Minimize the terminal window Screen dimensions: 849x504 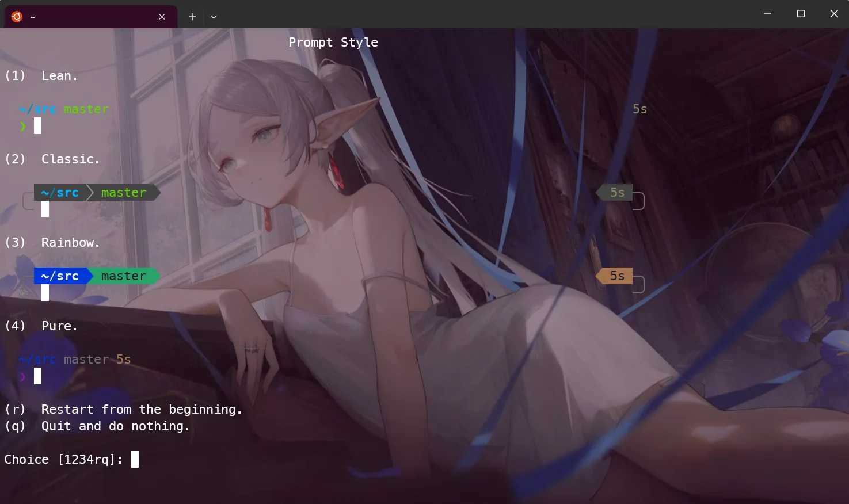[x=767, y=13]
